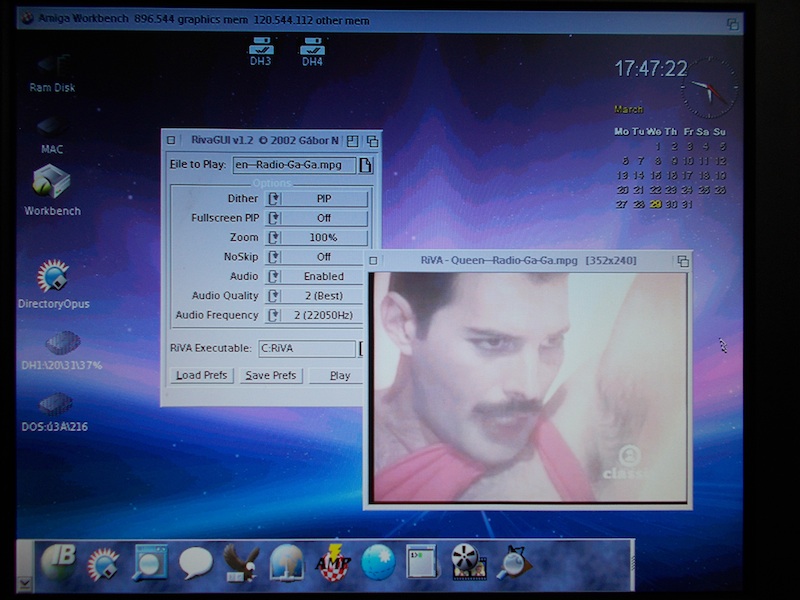Screen dimensions: 800x600
Task: Change the Zoom 100% selector
Action: pos(316,238)
